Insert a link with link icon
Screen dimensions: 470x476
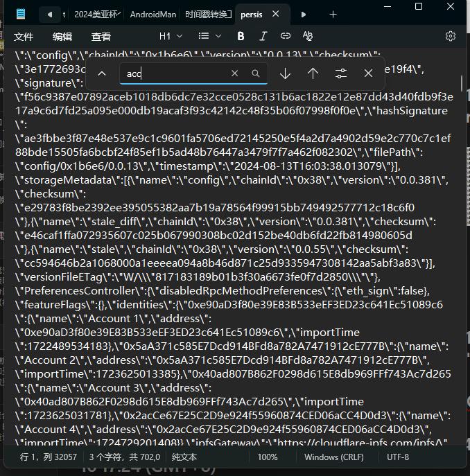(x=286, y=36)
